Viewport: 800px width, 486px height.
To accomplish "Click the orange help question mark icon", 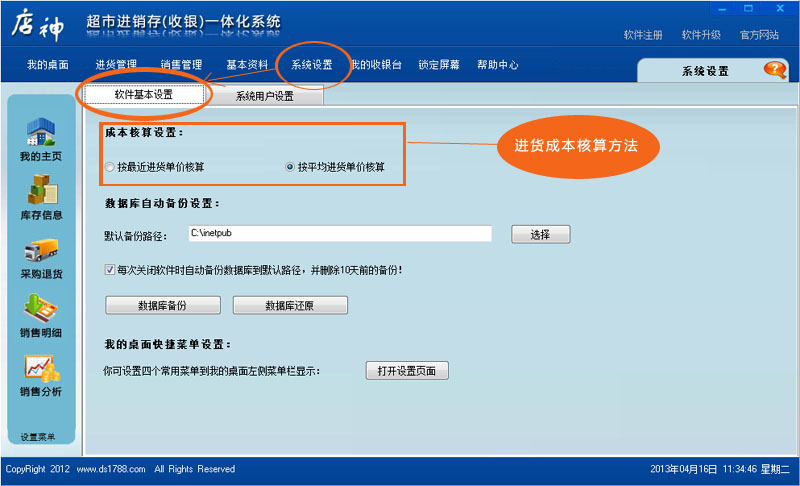I will tap(775, 69).
